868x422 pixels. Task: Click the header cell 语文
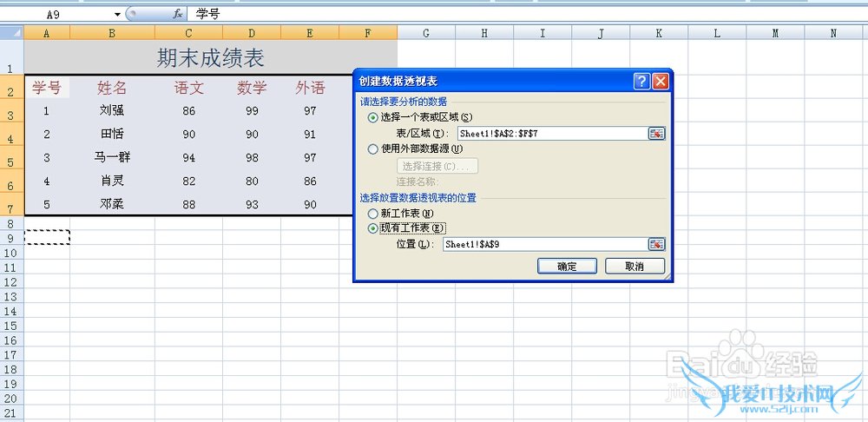(188, 88)
